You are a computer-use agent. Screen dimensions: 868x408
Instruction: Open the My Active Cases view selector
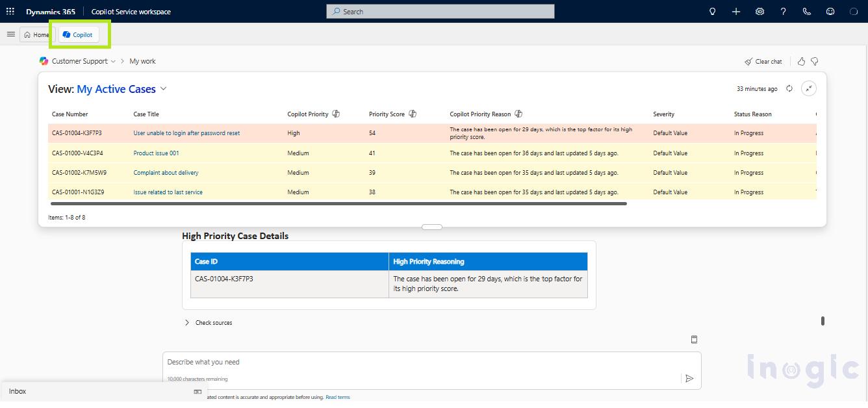coord(121,89)
